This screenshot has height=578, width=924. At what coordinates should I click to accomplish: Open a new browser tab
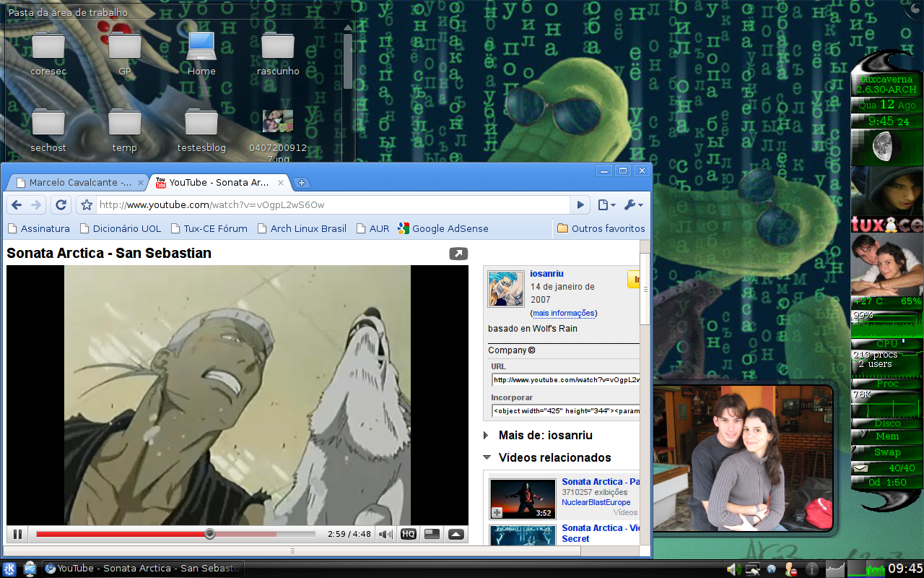[302, 182]
